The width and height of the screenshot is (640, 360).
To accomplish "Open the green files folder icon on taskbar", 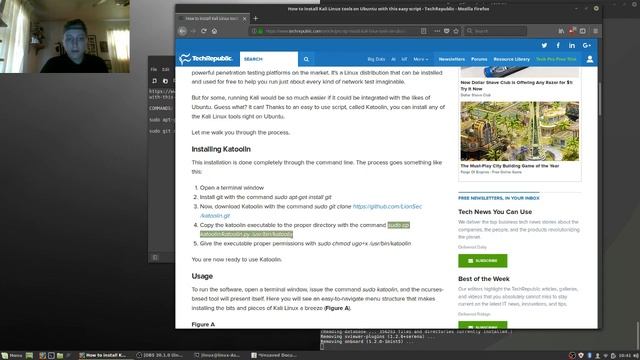I will click(x=60, y=356).
